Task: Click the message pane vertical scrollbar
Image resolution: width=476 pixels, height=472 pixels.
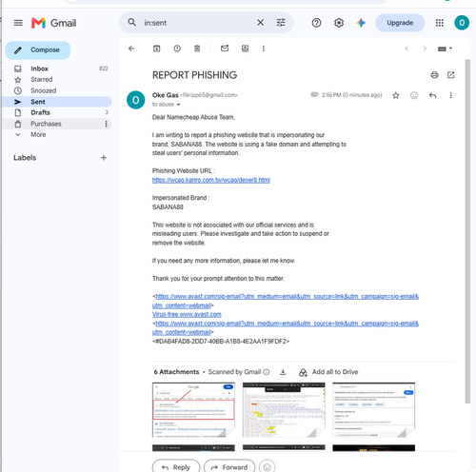Action: [x=467, y=231]
